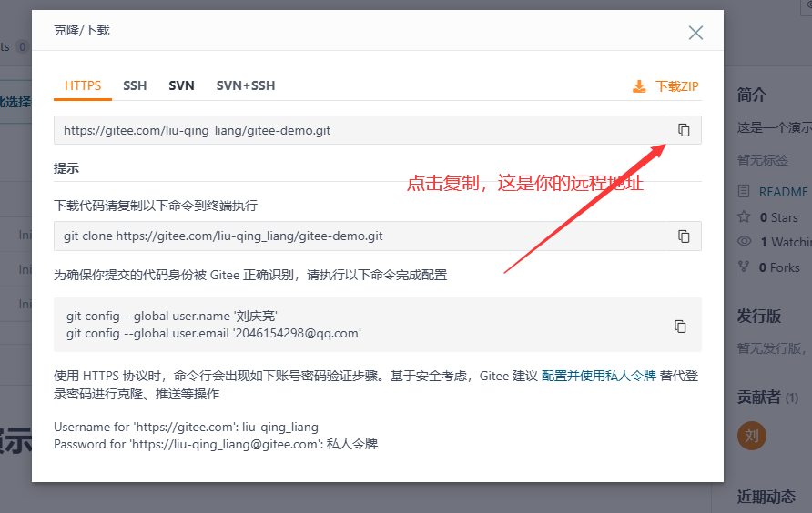812x513 pixels.
Task: Click the 简介 heading in sidebar
Action: 751,96
